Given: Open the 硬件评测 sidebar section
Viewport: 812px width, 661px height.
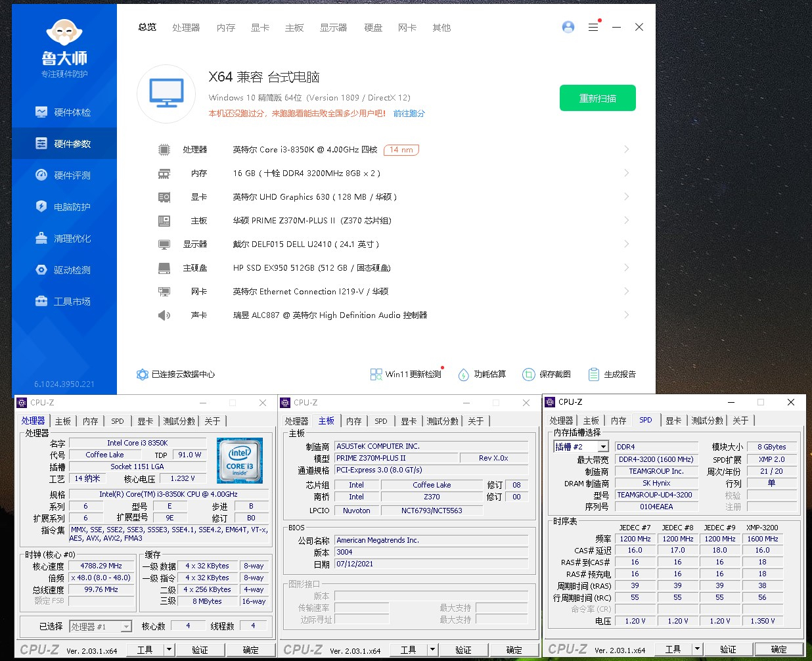Looking at the screenshot, I should click(64, 175).
